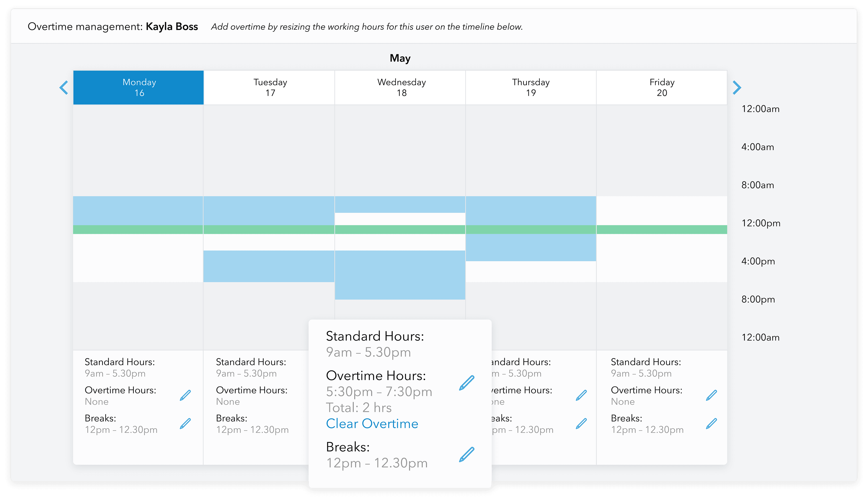Click Tuesday's afternoon blue hours block

[269, 266]
